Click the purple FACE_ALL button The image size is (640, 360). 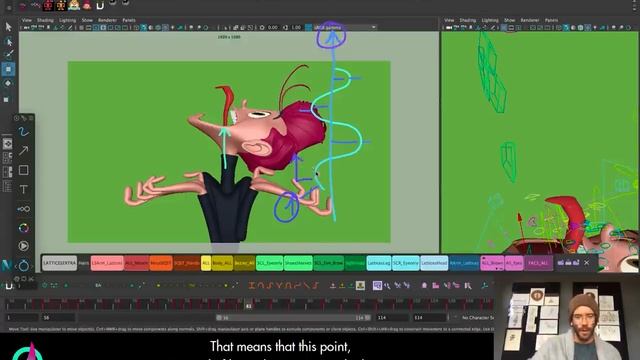(x=538, y=263)
